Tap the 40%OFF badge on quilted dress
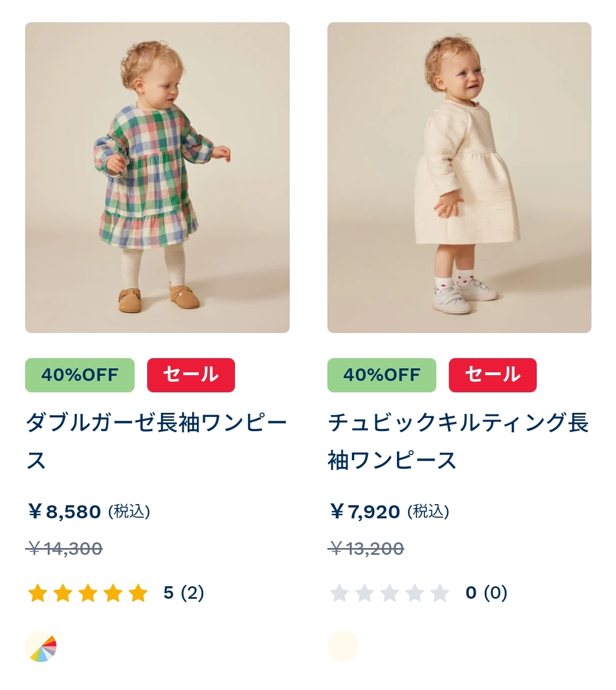This screenshot has width=616, height=690. pos(382,375)
